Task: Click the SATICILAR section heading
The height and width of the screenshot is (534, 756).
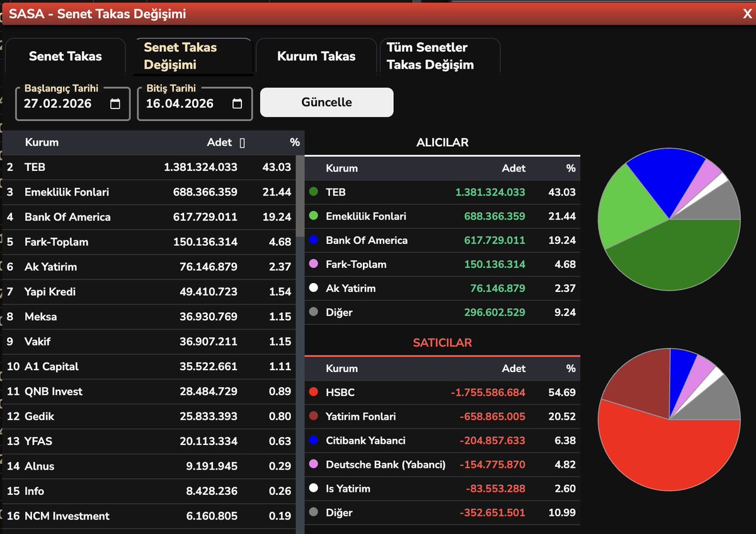Action: click(442, 343)
